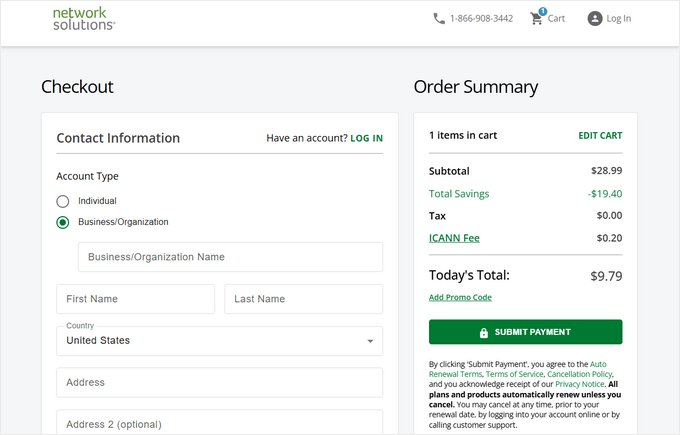Click the user profile icon
The image size is (680, 435).
tap(595, 18)
